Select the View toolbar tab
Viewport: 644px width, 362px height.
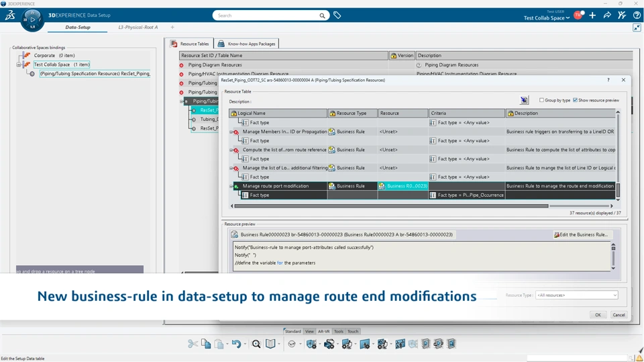[x=309, y=332]
